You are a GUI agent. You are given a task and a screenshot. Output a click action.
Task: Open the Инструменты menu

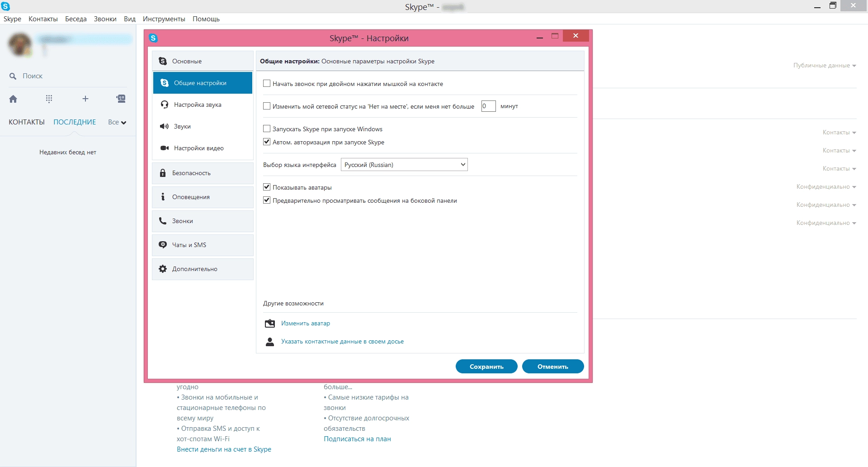(164, 19)
